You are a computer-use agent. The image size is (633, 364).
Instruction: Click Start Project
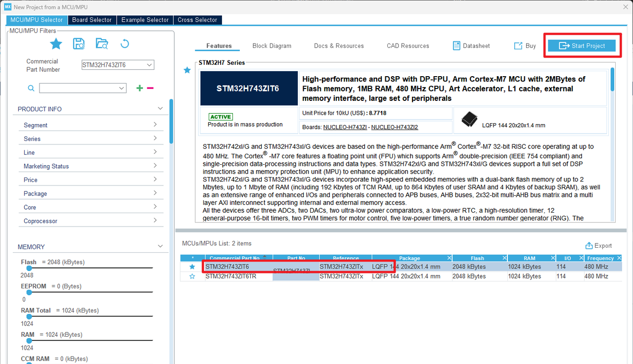point(582,45)
